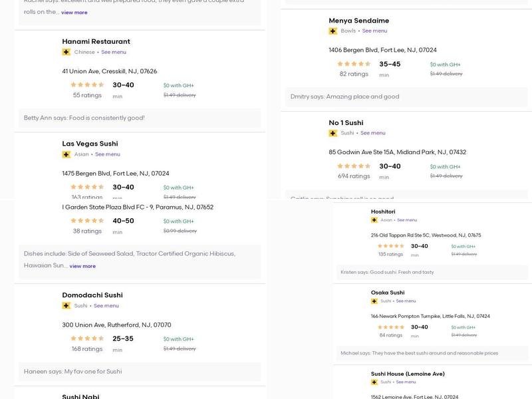Open See menu for Domodachi Sushi

click(x=106, y=306)
